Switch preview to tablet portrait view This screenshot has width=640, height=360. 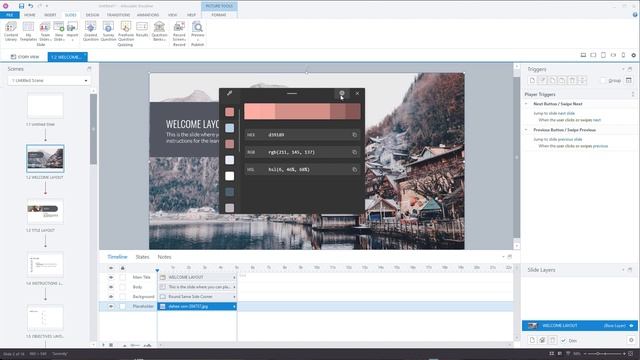click(603, 55)
